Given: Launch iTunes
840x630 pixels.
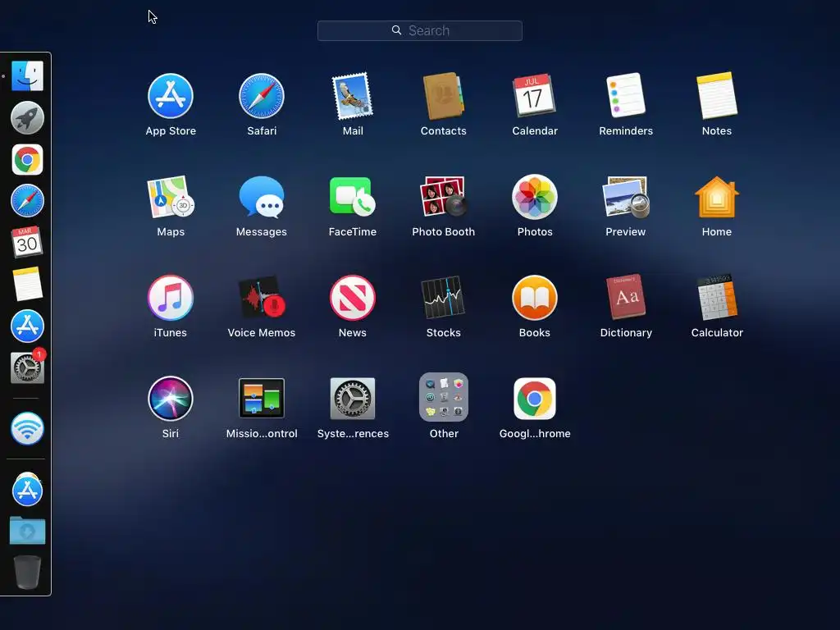Looking at the screenshot, I should point(171,298).
